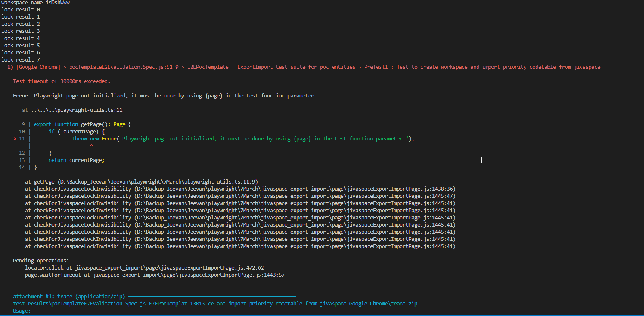Click the lock result 0 output line
The image size is (644, 316).
tap(20, 9)
